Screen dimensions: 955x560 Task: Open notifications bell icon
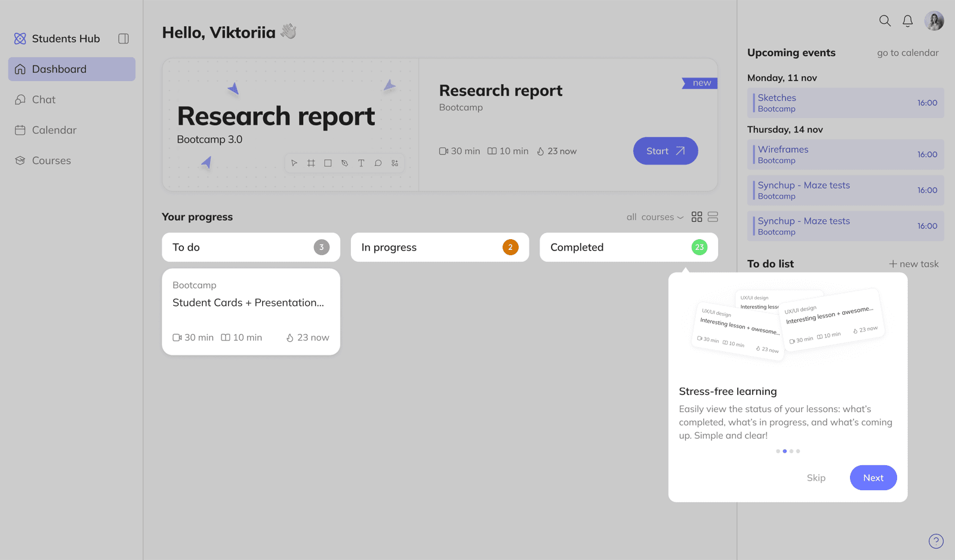pyautogui.click(x=908, y=21)
